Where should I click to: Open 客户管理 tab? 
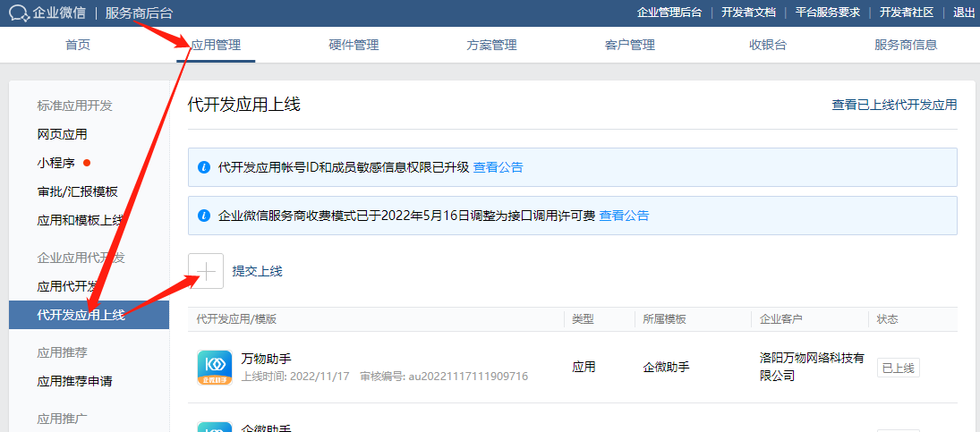click(630, 45)
